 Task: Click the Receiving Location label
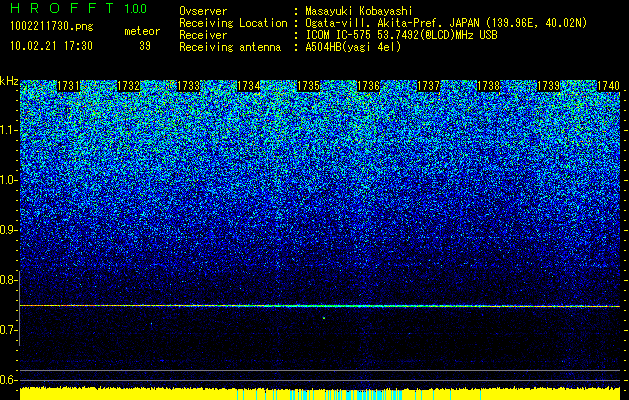click(x=233, y=23)
